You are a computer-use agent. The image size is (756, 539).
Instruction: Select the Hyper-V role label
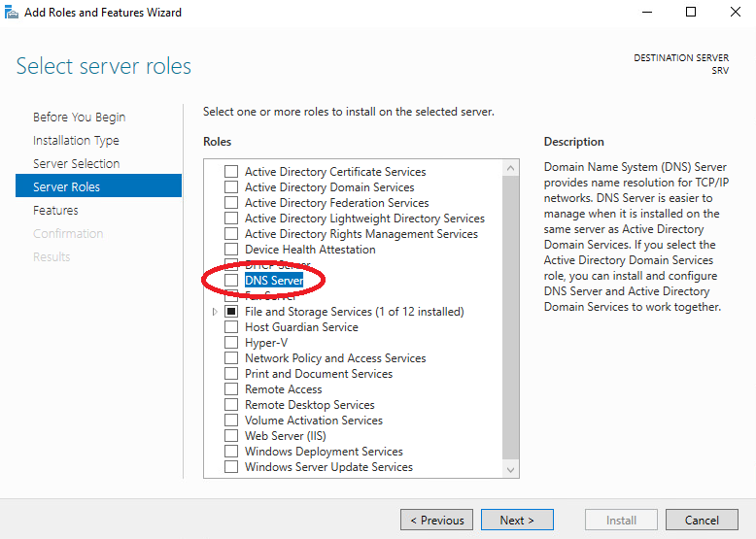click(266, 343)
